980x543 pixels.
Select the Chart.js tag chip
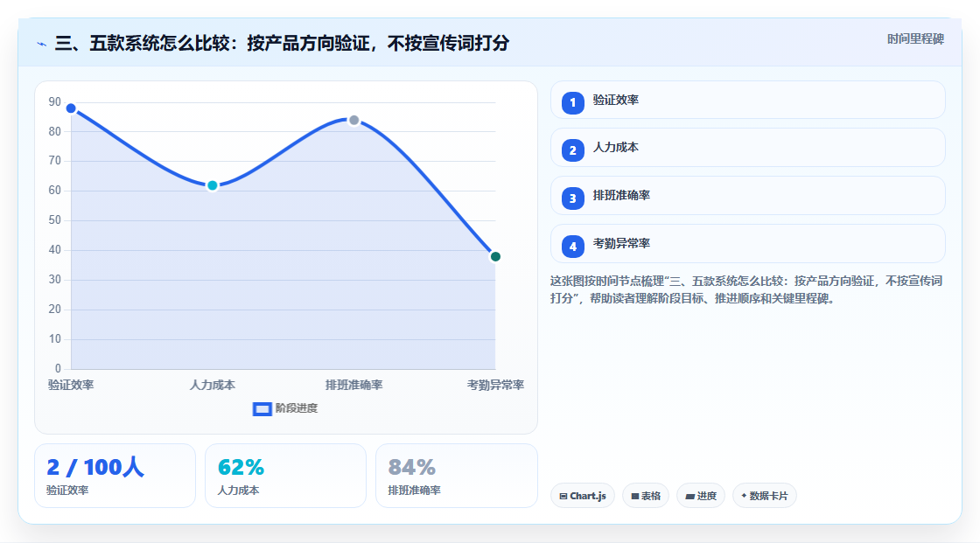click(x=583, y=496)
